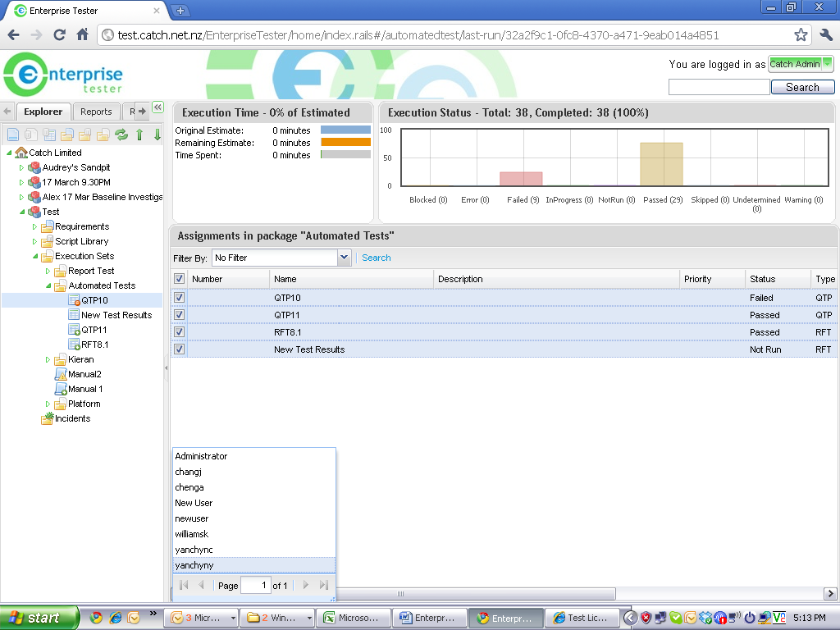Click the browser reload page icon
The image size is (840, 630).
point(59,34)
